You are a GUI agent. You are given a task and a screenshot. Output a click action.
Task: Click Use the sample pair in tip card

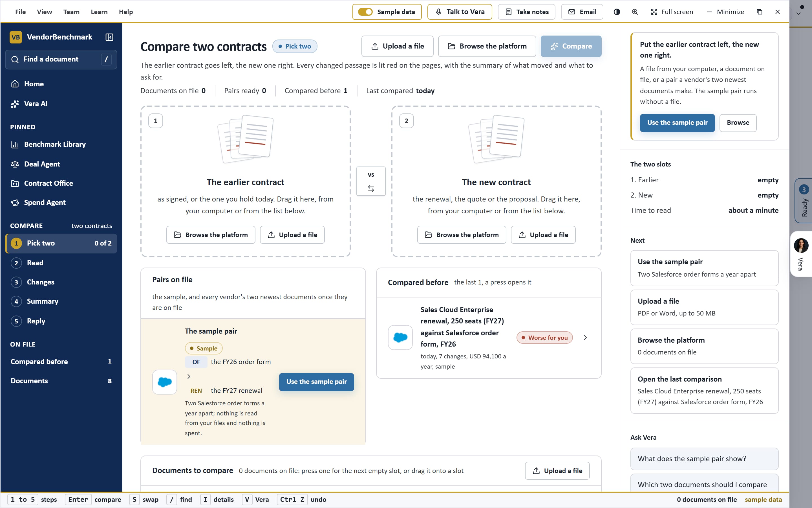677,123
